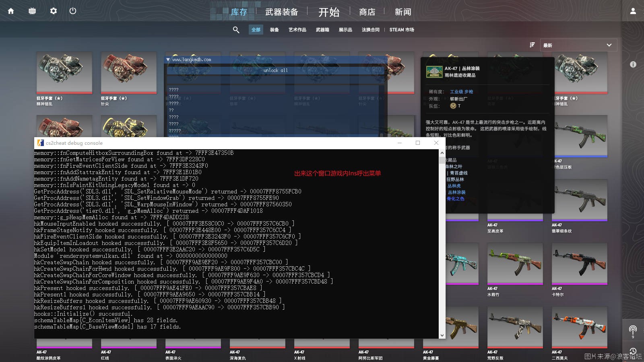This screenshot has height=362, width=644.
Task: Click the 雨林遗迹收藏品 collection icon
Action: click(434, 72)
